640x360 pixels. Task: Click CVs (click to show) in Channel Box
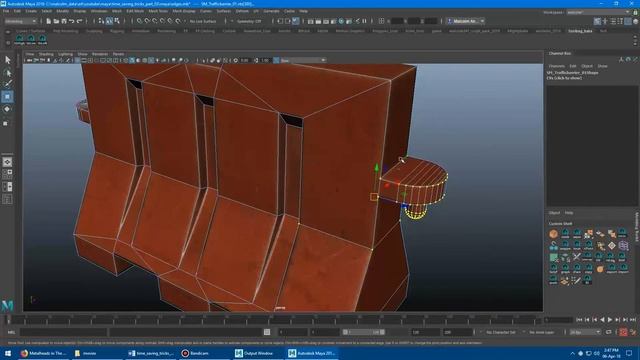click(x=564, y=78)
